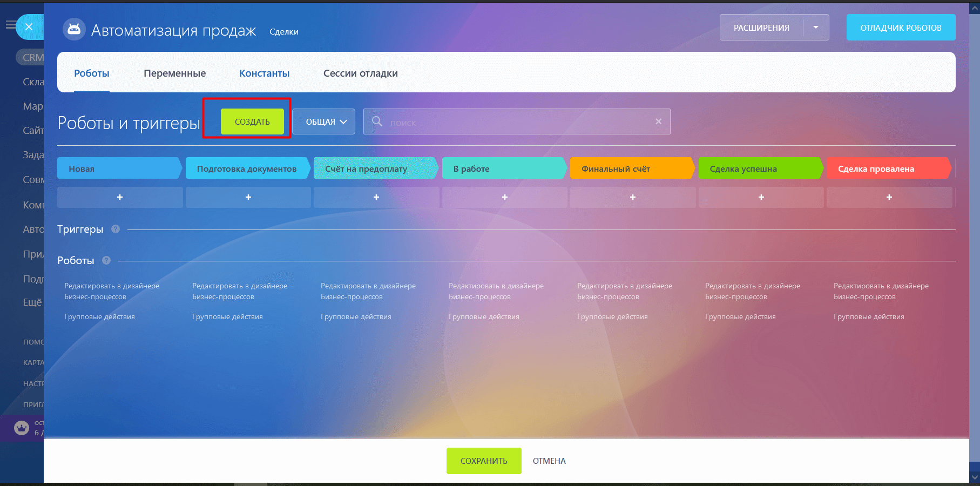Screen dimensions: 980x486
Task: Click the magnifier icon in the search box
Action: (x=377, y=122)
